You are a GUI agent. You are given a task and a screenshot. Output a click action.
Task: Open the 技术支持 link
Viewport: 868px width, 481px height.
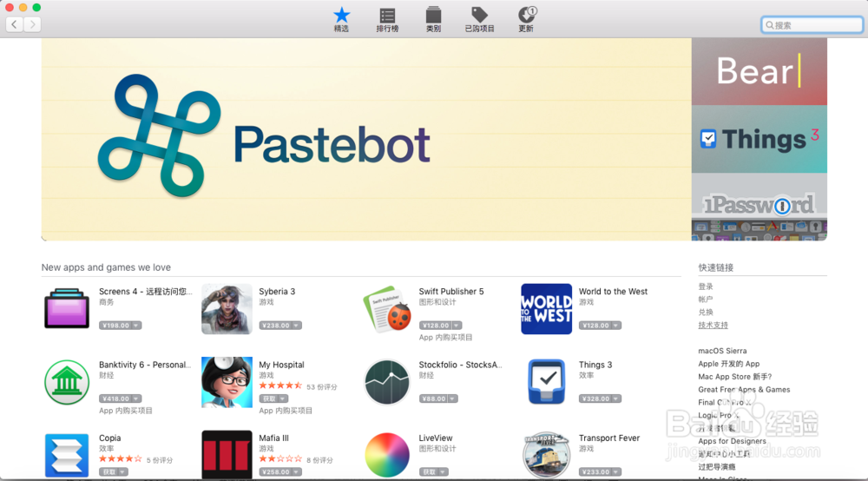(x=713, y=325)
